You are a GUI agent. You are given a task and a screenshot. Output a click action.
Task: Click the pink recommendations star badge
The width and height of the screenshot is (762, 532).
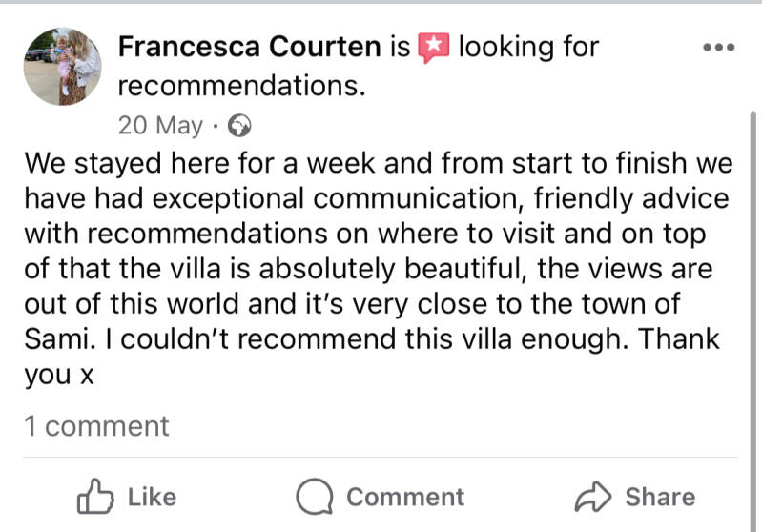tap(434, 48)
